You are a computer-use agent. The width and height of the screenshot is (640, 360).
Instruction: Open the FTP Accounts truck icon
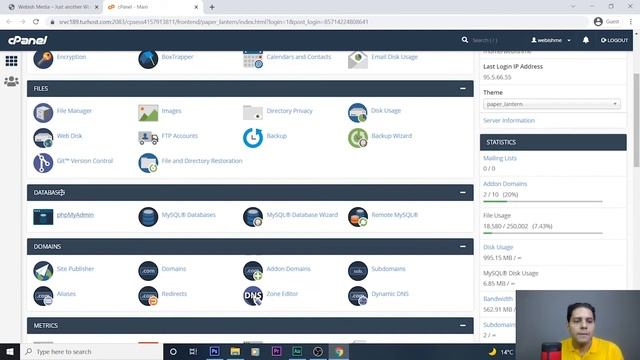tap(148, 138)
